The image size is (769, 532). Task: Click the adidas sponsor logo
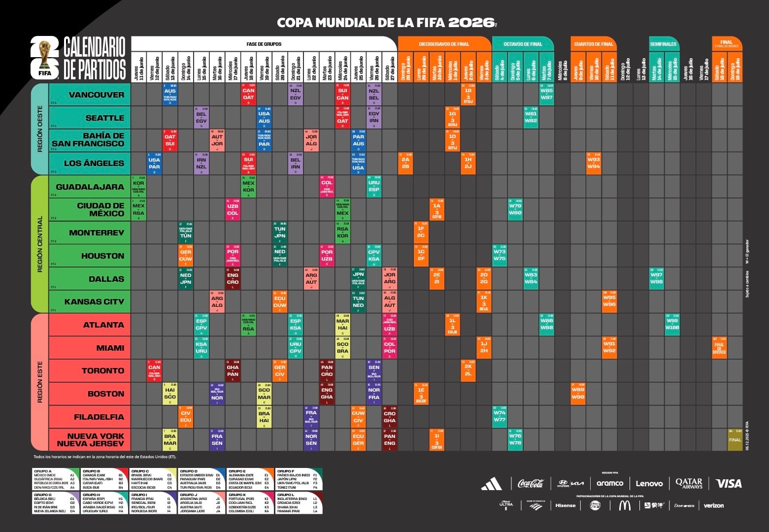pyautogui.click(x=493, y=483)
